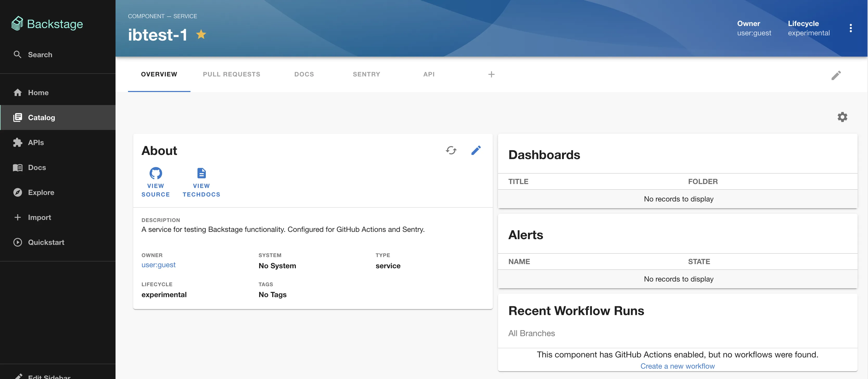Click the gear settings icon above Dashboards
The width and height of the screenshot is (868, 379).
pyautogui.click(x=842, y=117)
